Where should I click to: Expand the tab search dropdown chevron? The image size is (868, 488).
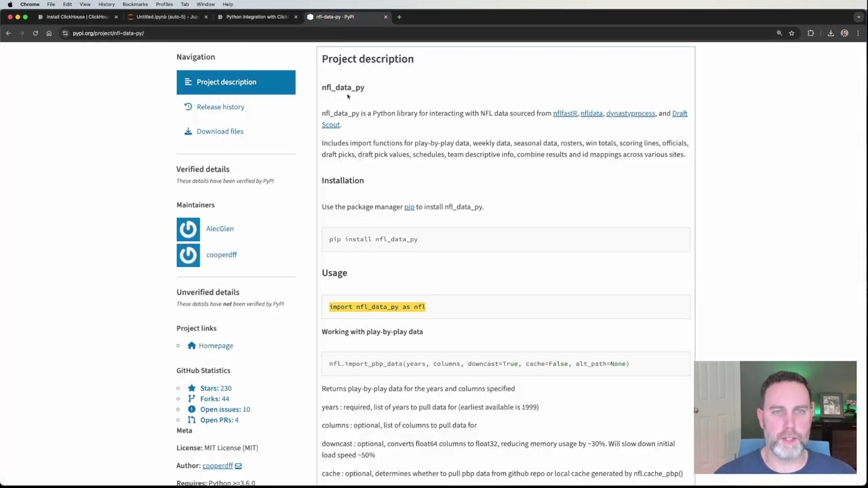pos(859,17)
